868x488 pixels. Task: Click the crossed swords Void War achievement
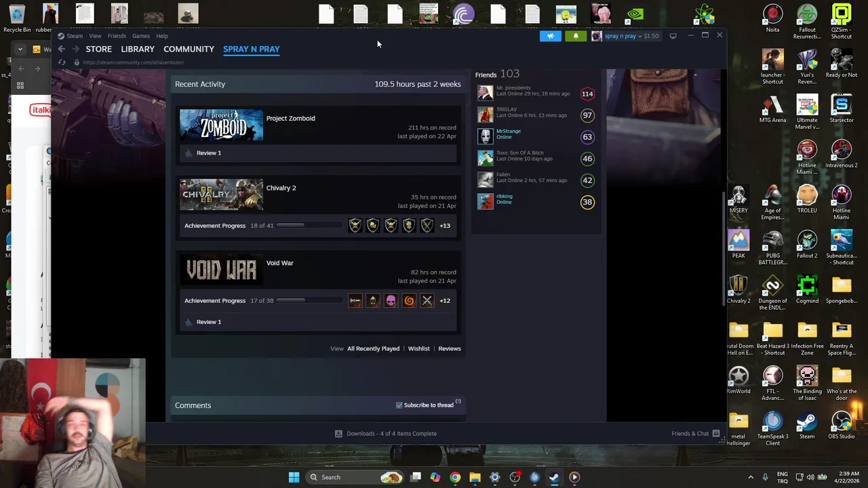pos(427,301)
